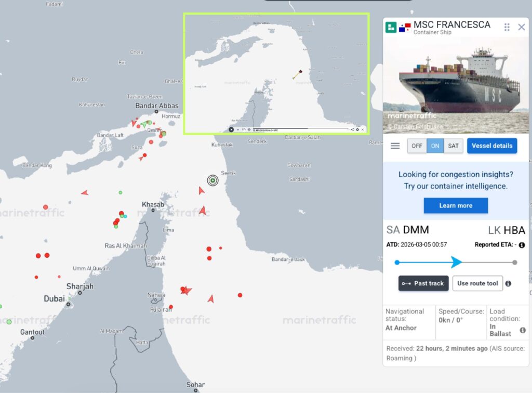Open playback settings gear in inset map
This screenshot has width=532, height=393.
click(357, 129)
